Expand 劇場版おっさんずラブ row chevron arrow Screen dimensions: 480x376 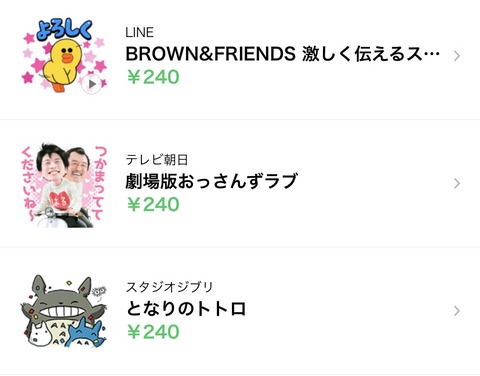click(457, 183)
